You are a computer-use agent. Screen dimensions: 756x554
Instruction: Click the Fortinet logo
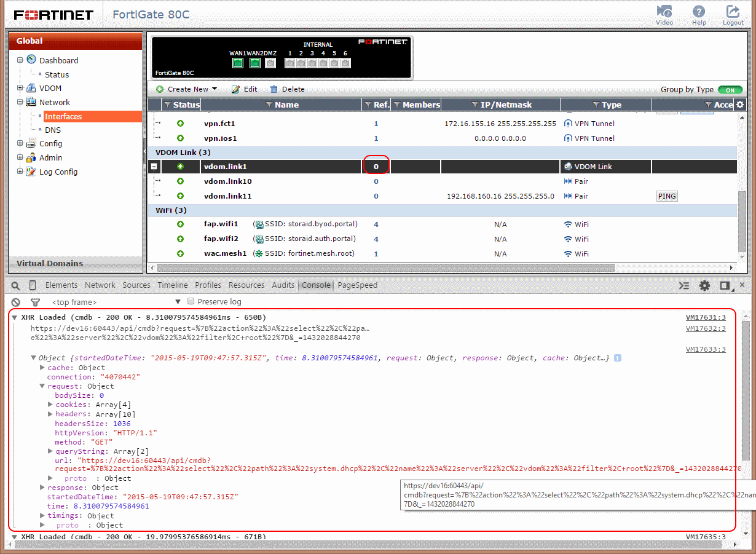coord(53,15)
